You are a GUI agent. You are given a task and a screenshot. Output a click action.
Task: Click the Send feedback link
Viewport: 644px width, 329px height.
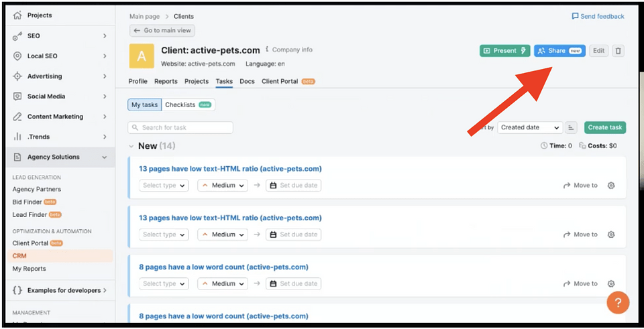(x=598, y=16)
